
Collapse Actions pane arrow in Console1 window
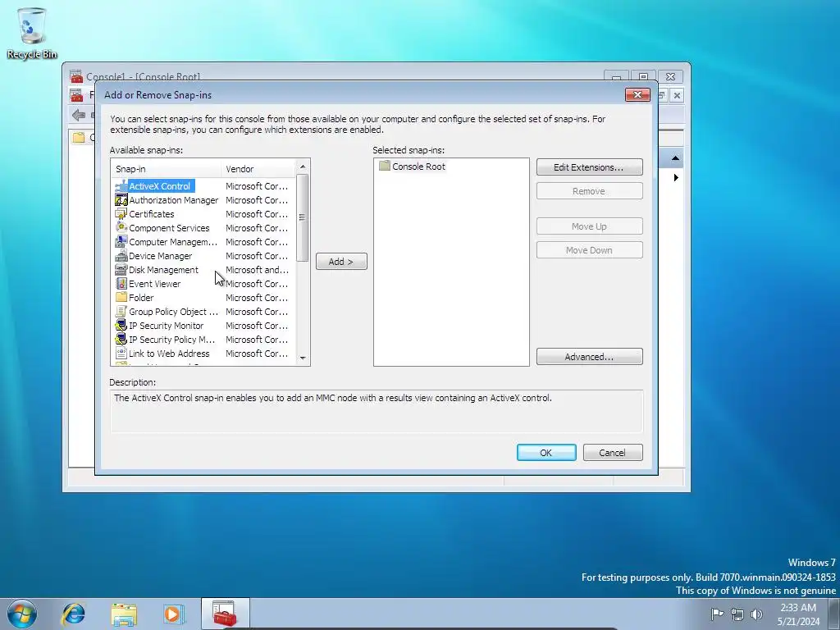pos(675,158)
